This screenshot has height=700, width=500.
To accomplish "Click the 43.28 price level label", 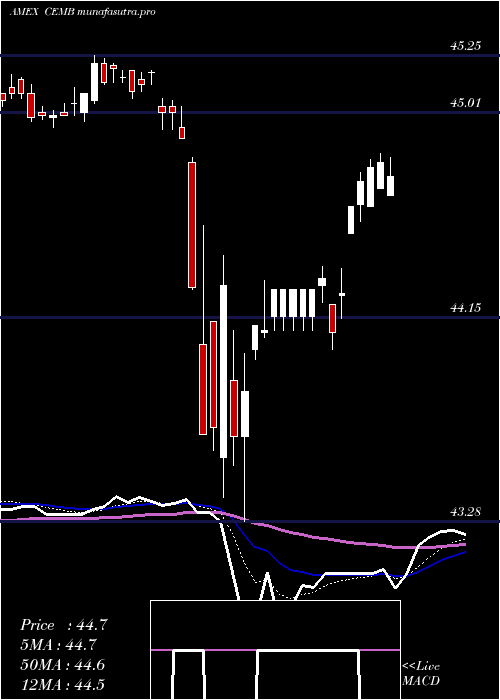I will pyautogui.click(x=466, y=512).
